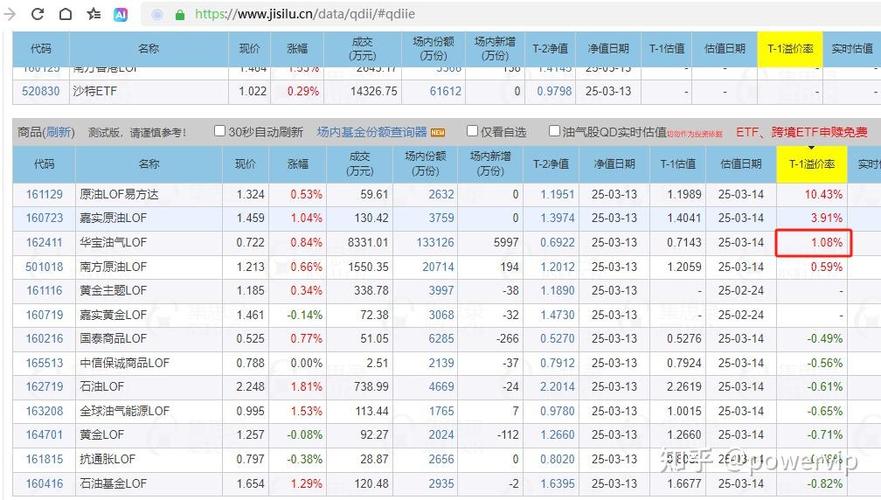Click 原油LOF易方达 name cell

148,194
